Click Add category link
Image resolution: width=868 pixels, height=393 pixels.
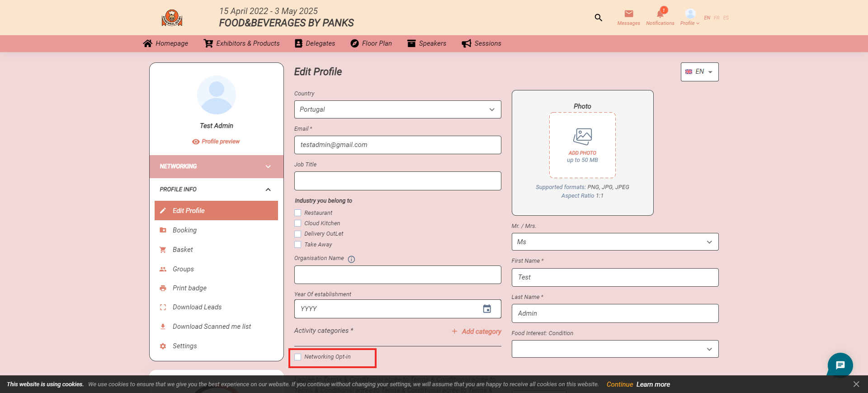click(x=476, y=331)
